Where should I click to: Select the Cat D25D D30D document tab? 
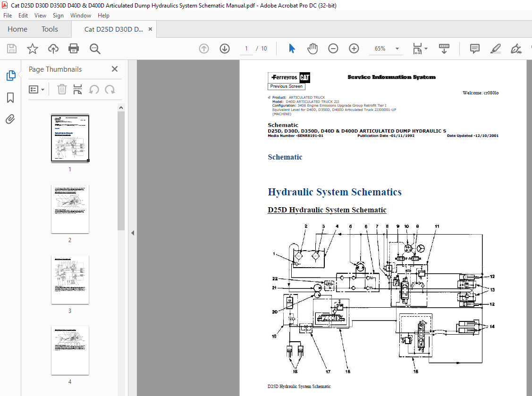tap(114, 29)
